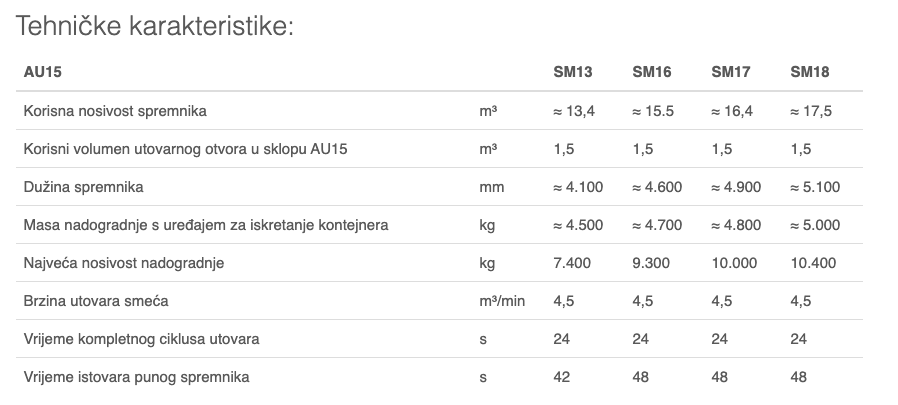Image resolution: width=898 pixels, height=405 pixels.
Task: Select the "Korisni volumen utovarnog otvora" row label
Action: pos(185,149)
